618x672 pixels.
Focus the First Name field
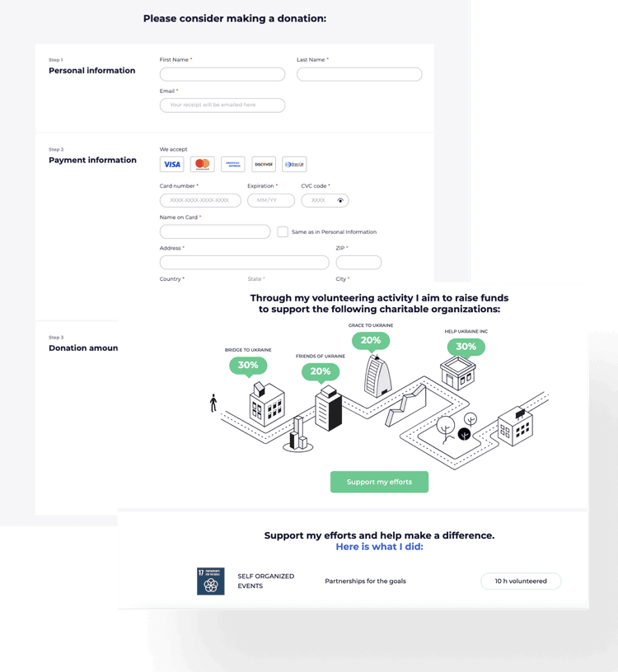pos(222,75)
